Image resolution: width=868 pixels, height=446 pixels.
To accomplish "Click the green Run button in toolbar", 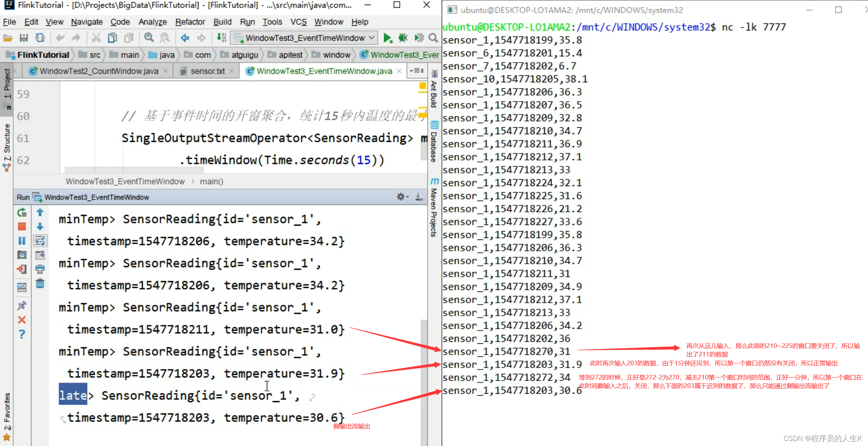I will (x=387, y=38).
